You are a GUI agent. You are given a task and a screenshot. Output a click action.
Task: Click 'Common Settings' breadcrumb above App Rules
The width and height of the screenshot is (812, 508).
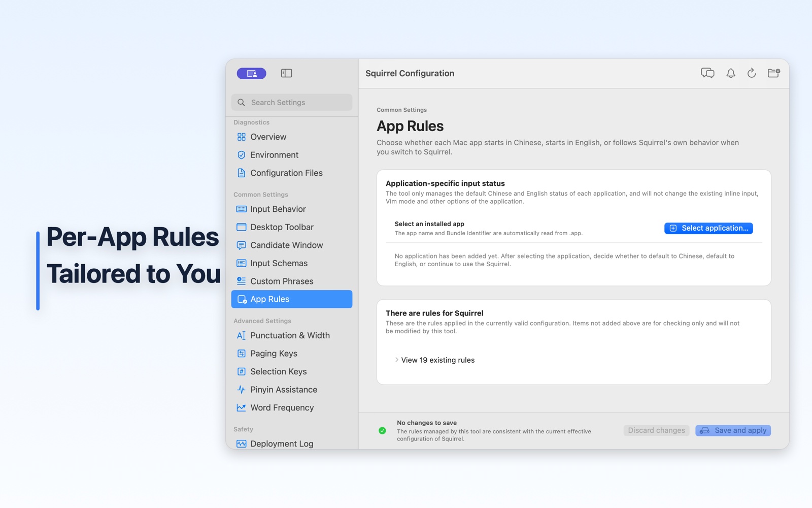(401, 110)
